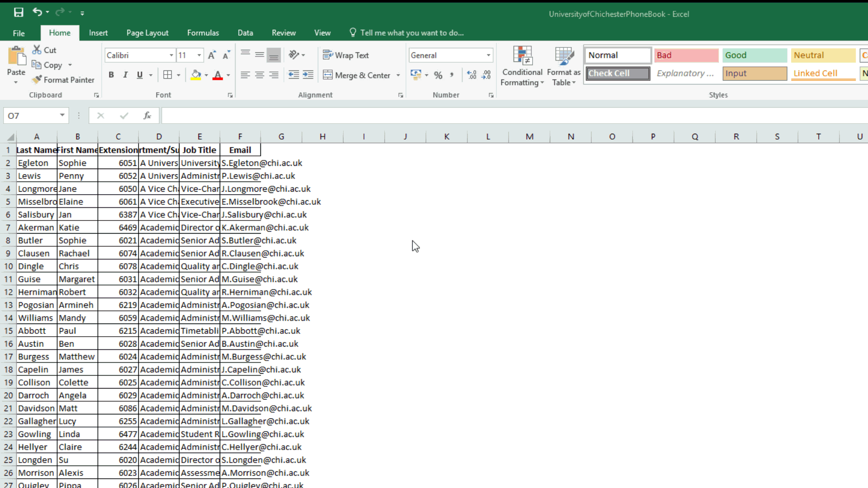Image resolution: width=868 pixels, height=488 pixels.
Task: Click the Undo button
Action: [x=38, y=12]
